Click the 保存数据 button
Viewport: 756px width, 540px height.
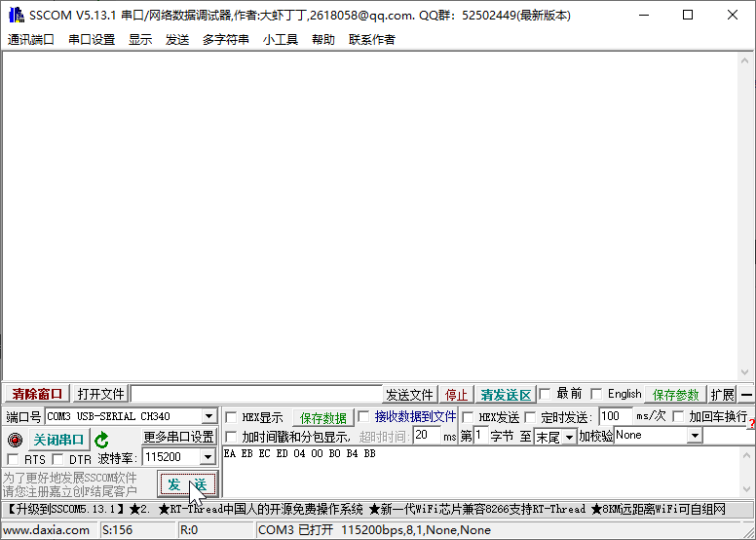pyautogui.click(x=323, y=417)
